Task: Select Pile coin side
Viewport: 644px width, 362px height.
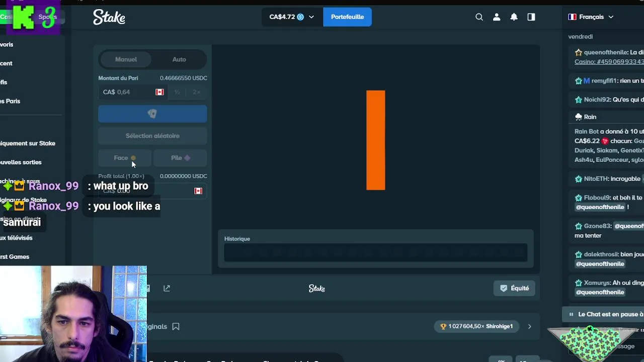Action: point(180,158)
